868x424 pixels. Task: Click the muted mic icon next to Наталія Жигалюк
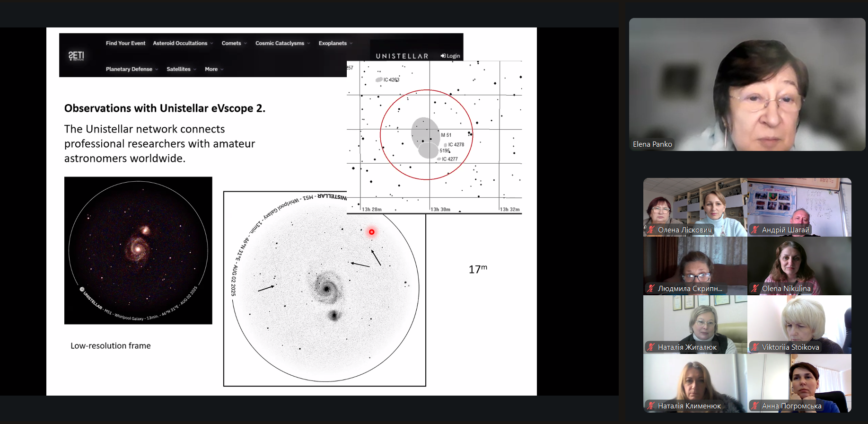(x=651, y=347)
